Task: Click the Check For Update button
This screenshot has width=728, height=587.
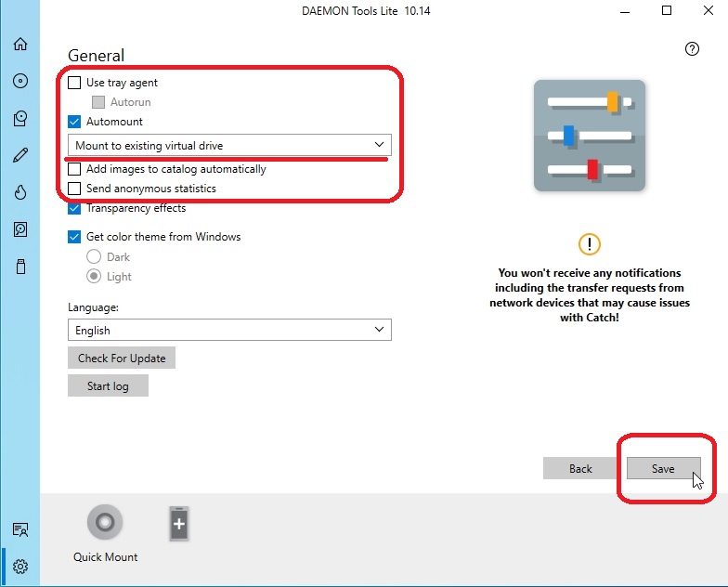Action: click(122, 358)
